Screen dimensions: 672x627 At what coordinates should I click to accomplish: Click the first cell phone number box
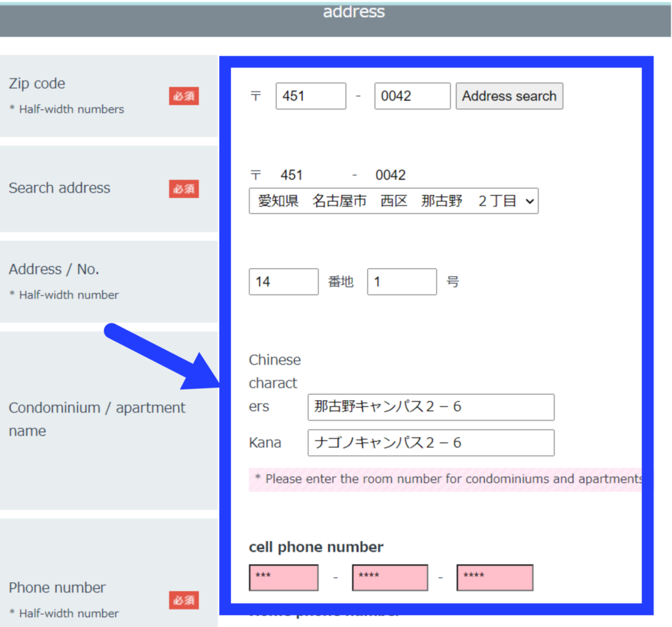tap(283, 577)
